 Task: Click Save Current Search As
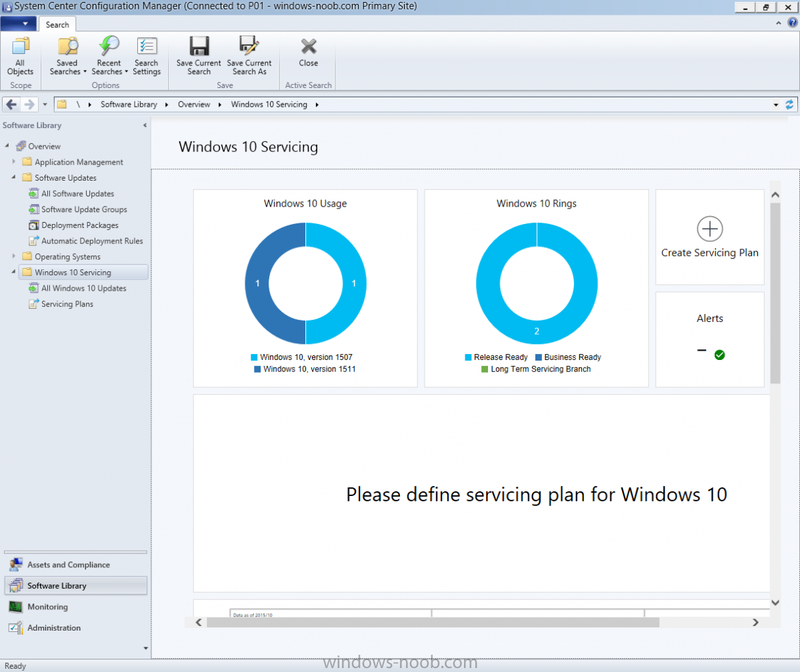click(x=249, y=57)
